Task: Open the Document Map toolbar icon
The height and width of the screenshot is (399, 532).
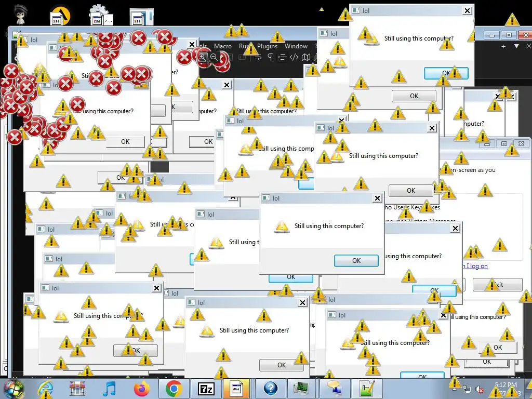Action: pos(306,57)
